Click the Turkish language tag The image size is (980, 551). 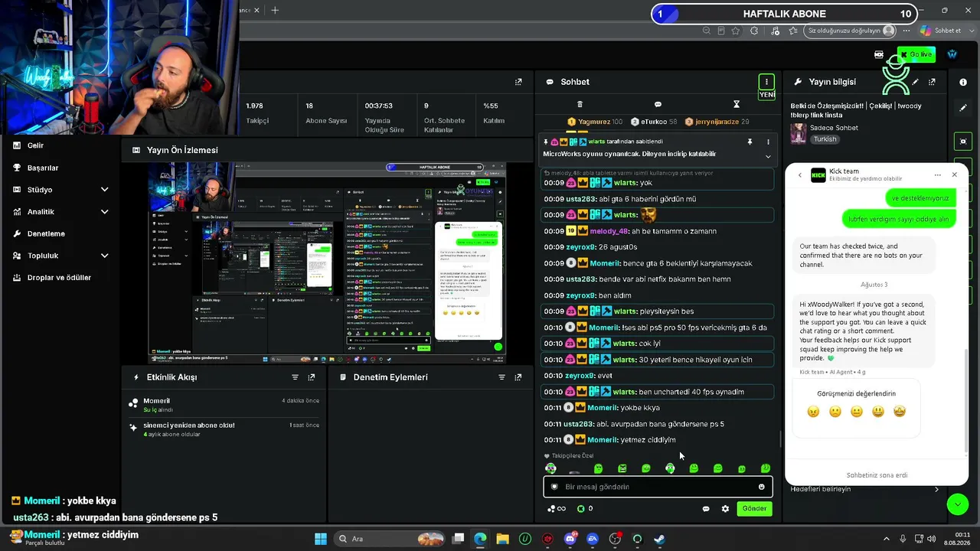pyautogui.click(x=825, y=139)
